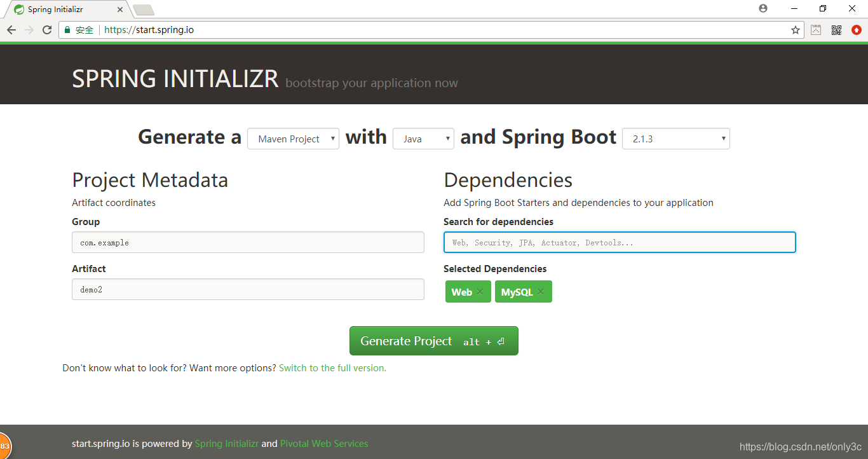Click the browser back arrow
Viewport: 868px width, 459px height.
pos(11,30)
